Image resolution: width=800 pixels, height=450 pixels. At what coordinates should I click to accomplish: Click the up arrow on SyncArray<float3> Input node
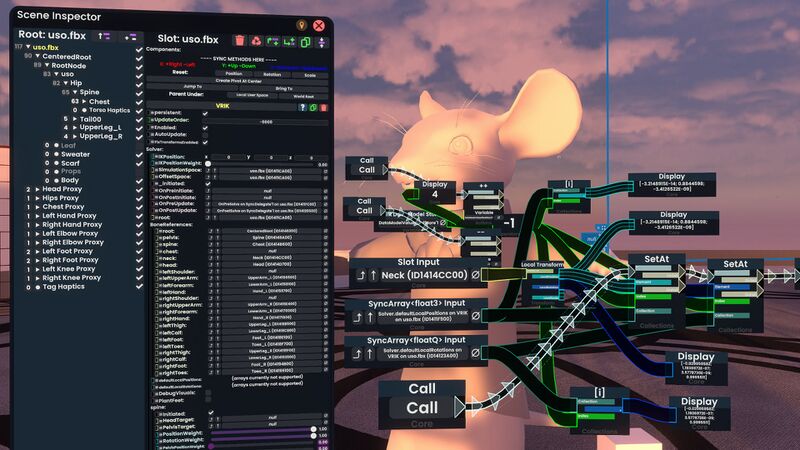coord(370,317)
